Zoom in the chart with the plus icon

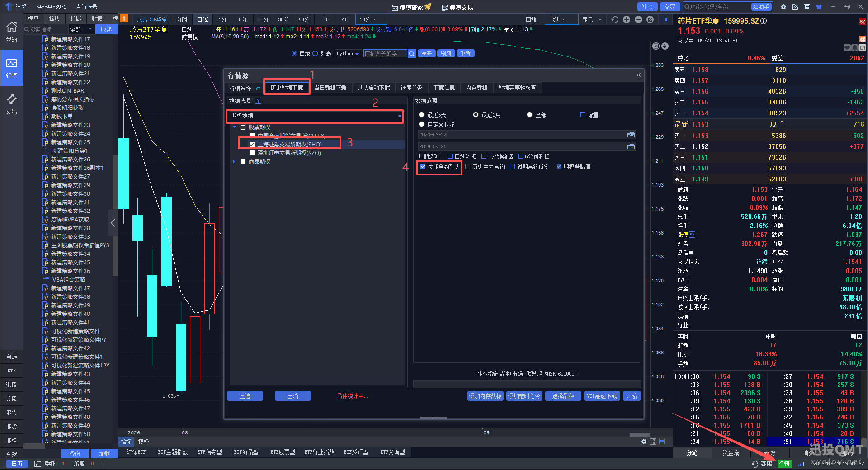pos(627,19)
